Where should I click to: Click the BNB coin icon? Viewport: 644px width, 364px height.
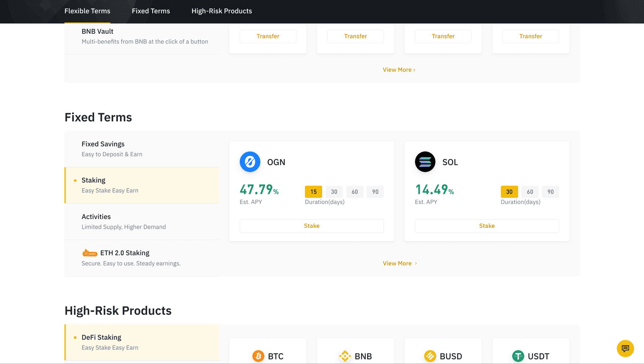pos(345,356)
